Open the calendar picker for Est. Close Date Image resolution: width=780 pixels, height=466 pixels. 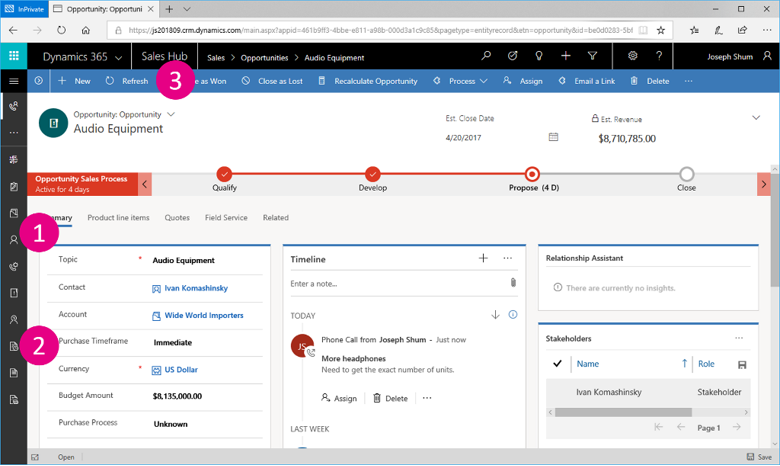[x=554, y=137]
